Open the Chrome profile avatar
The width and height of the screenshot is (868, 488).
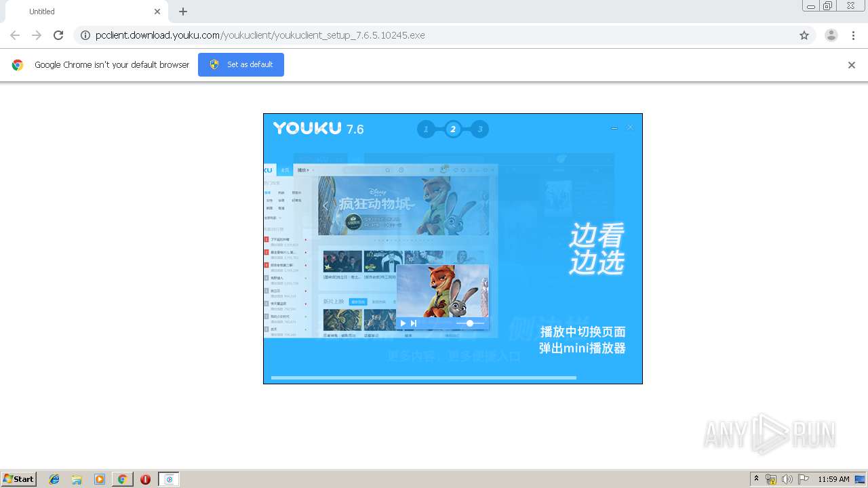coord(831,35)
